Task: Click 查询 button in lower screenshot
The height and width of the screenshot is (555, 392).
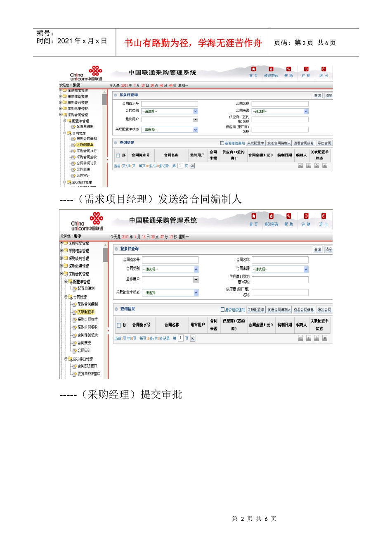Action: tap(317, 249)
